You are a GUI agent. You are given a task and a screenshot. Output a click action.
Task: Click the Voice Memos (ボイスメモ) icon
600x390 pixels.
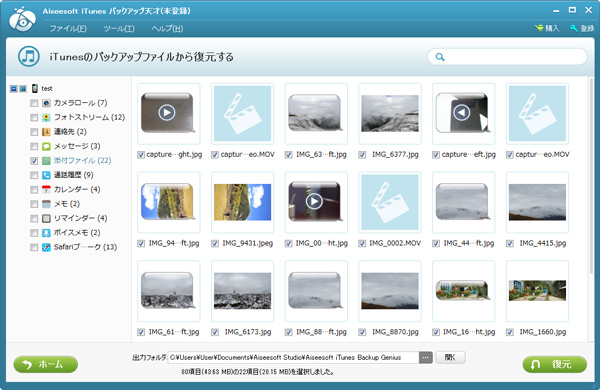46,233
